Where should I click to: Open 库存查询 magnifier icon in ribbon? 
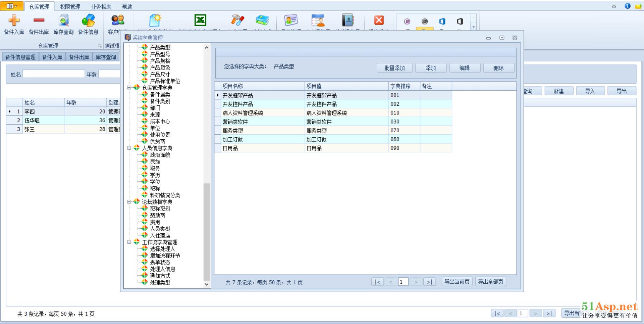[x=63, y=21]
